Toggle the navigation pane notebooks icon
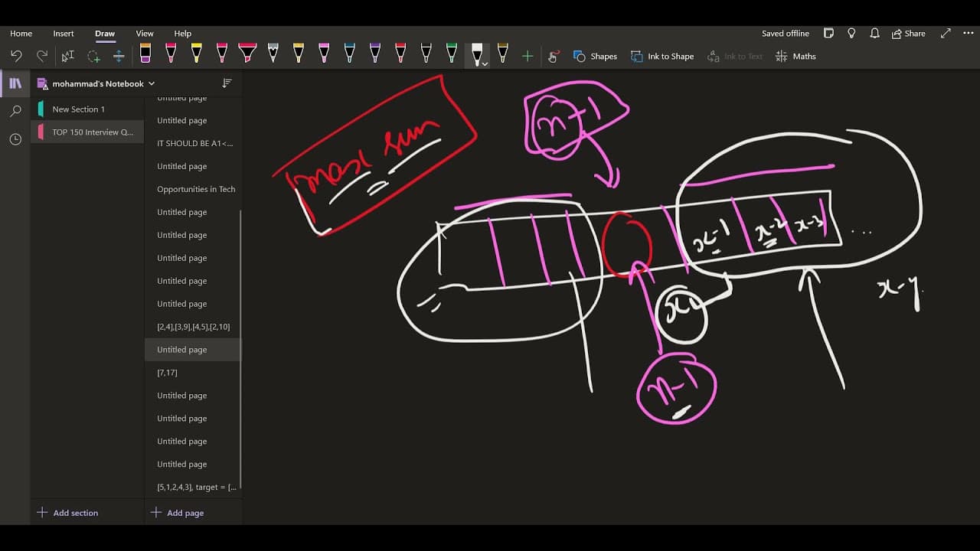The image size is (980, 551). (15, 83)
